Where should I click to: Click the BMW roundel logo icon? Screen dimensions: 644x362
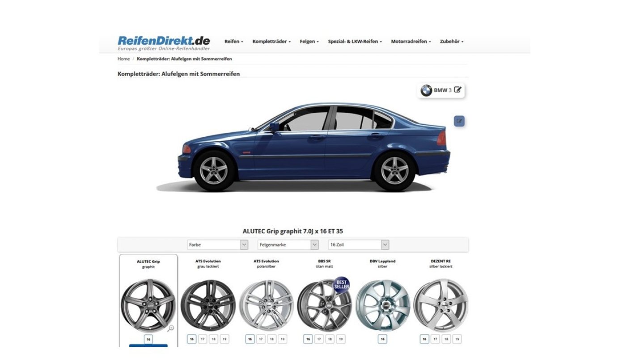point(426,91)
